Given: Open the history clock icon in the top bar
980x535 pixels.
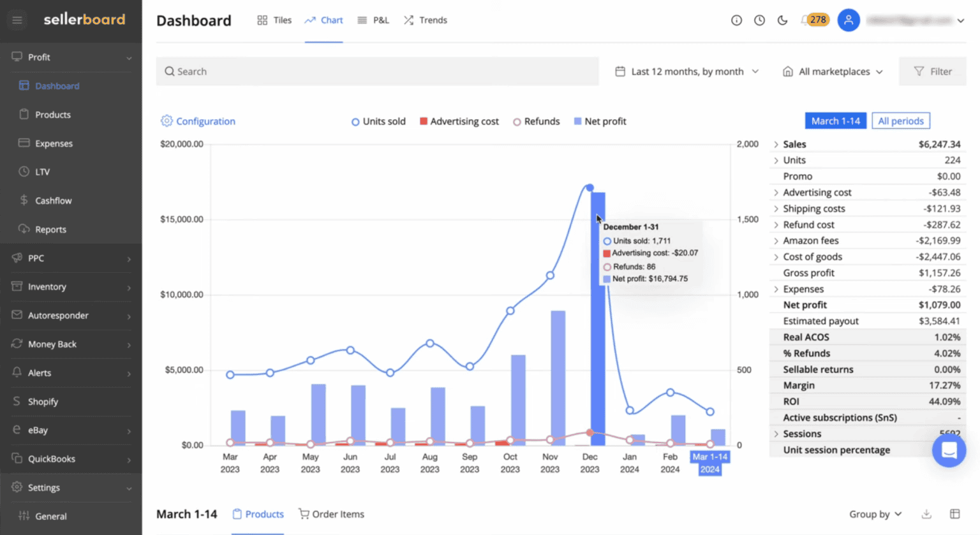Looking at the screenshot, I should [759, 20].
